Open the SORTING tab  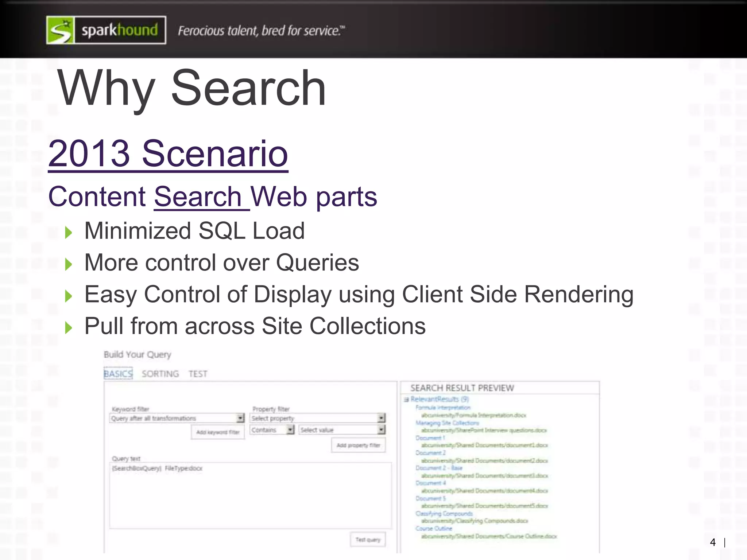[160, 374]
